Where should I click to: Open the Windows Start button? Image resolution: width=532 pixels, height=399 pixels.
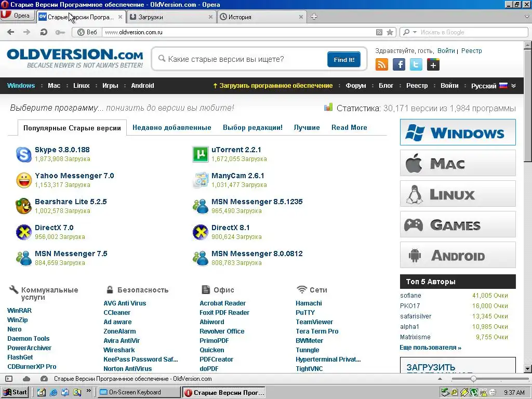tap(15, 392)
